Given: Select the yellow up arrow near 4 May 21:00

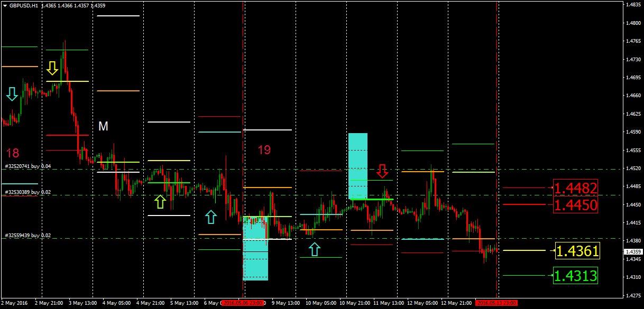Looking at the screenshot, I should point(160,202).
